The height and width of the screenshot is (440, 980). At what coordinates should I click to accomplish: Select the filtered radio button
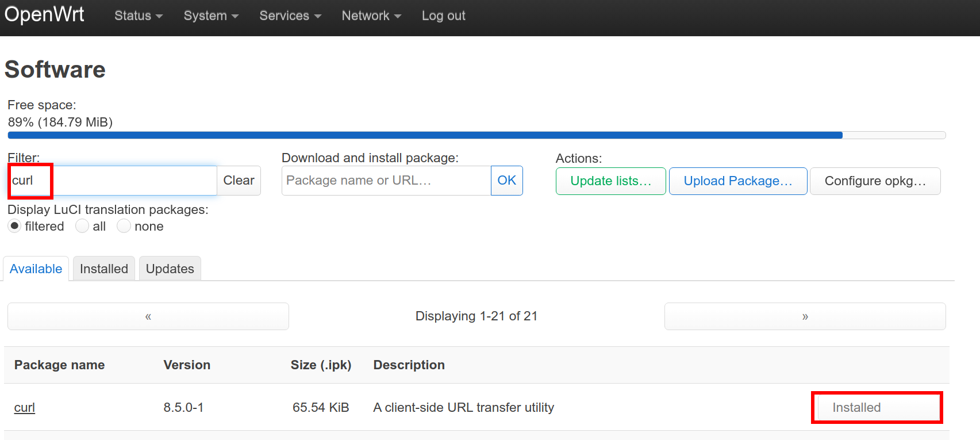15,226
